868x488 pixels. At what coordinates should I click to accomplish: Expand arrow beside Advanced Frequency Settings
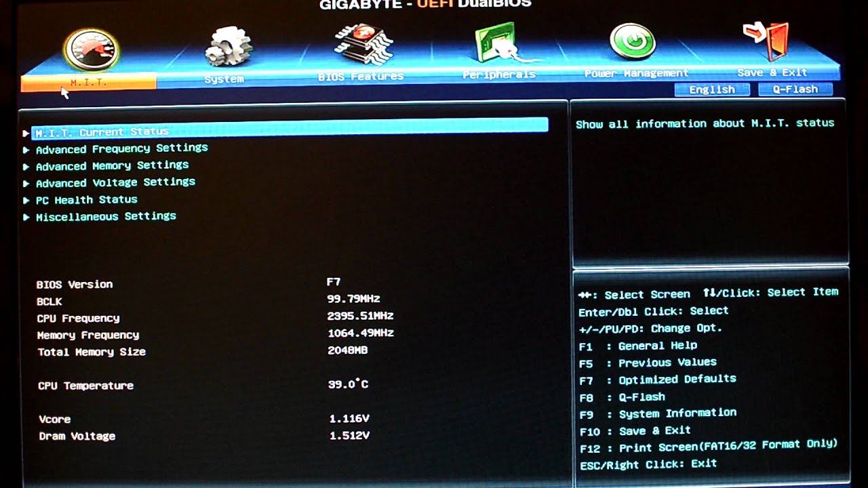26,150
